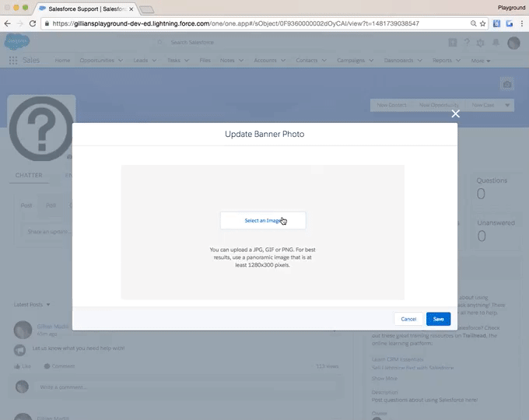Expand the Accounts dropdown chevron
The height and width of the screenshot is (420, 529).
[283, 61]
